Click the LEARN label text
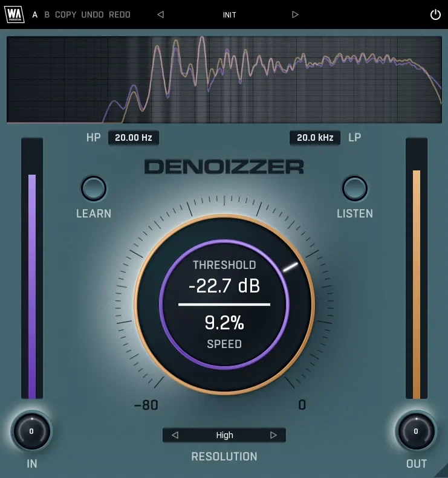The height and width of the screenshot is (478, 448). point(94,214)
